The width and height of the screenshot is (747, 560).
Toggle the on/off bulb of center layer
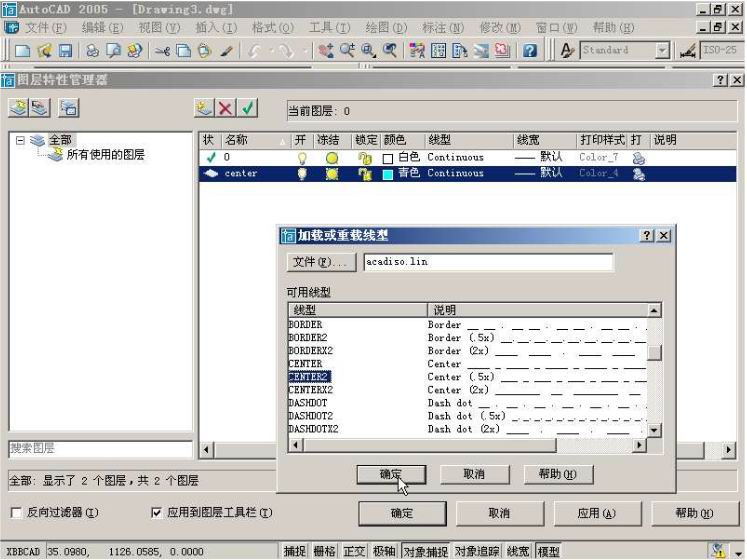[302, 174]
